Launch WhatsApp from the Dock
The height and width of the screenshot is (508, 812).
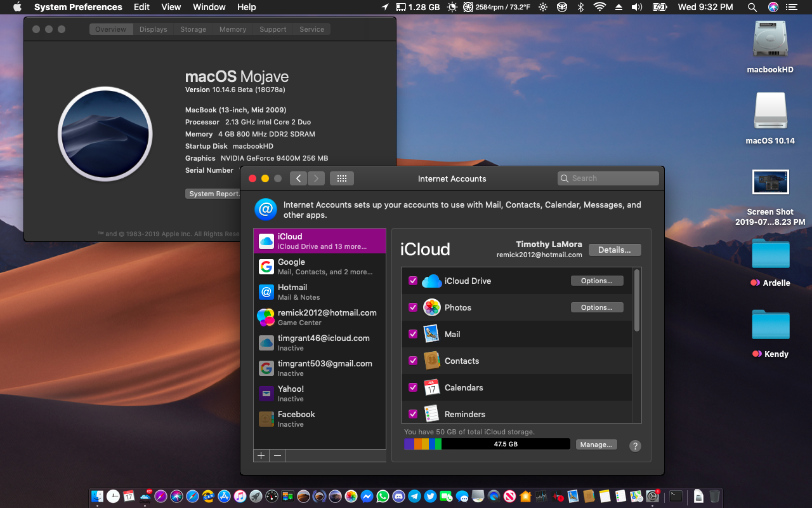(383, 496)
